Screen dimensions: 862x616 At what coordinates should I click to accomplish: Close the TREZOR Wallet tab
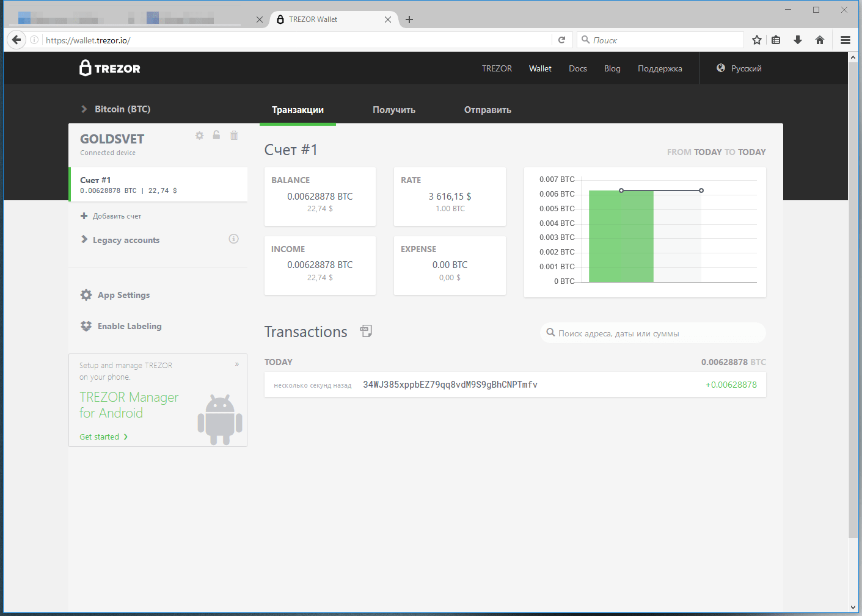click(x=388, y=20)
